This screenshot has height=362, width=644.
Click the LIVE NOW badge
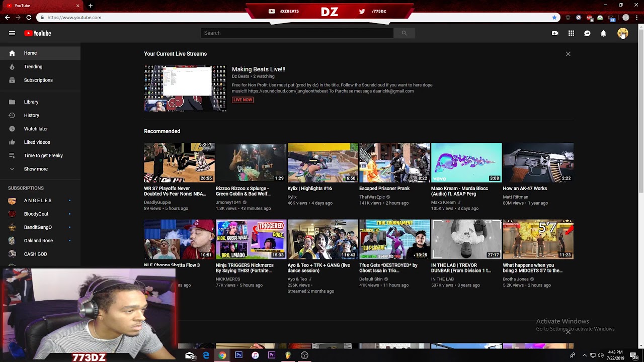243,100
